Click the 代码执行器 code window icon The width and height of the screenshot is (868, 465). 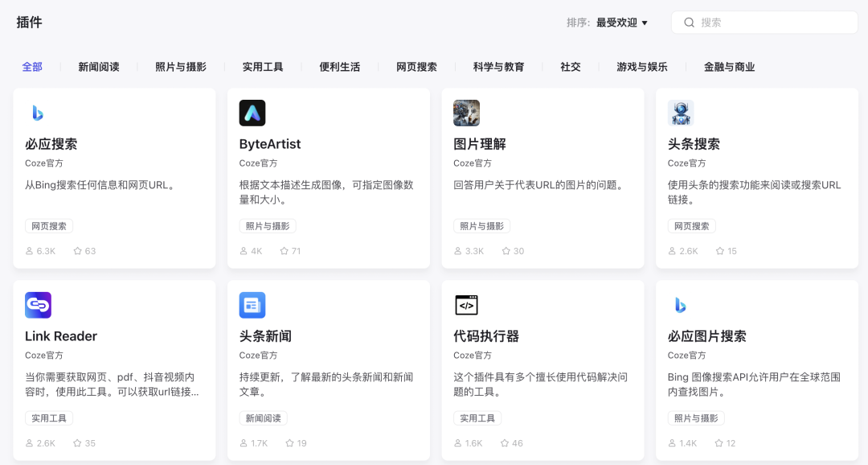pyautogui.click(x=467, y=305)
